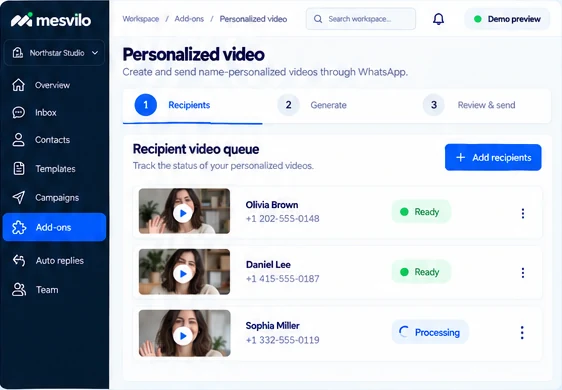The width and height of the screenshot is (562, 390).
Task: Click the Search workspace field
Action: 361,19
